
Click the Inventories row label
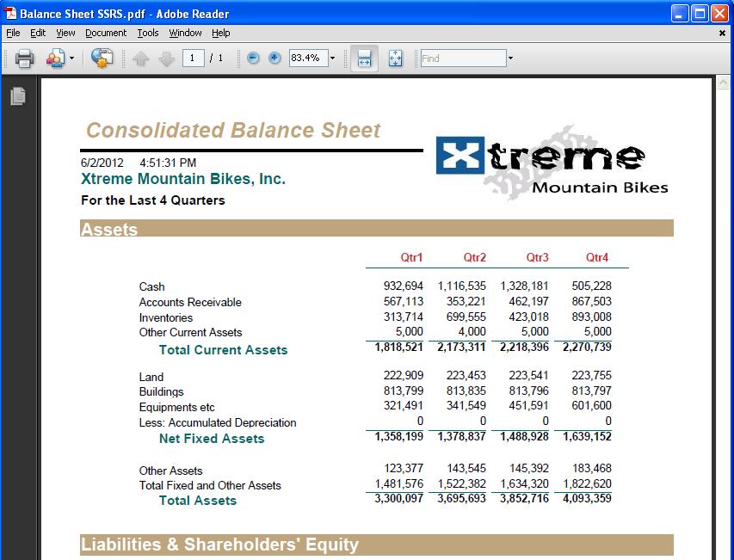pos(166,317)
